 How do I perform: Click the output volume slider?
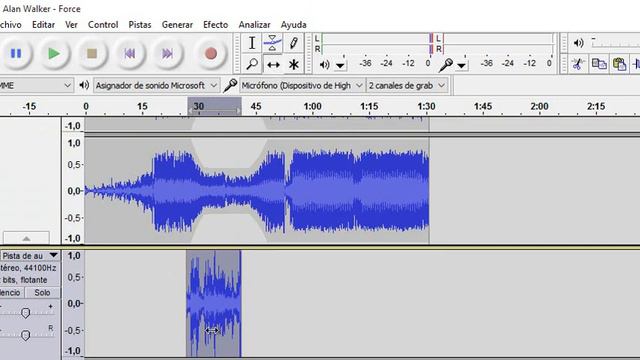coord(616,43)
